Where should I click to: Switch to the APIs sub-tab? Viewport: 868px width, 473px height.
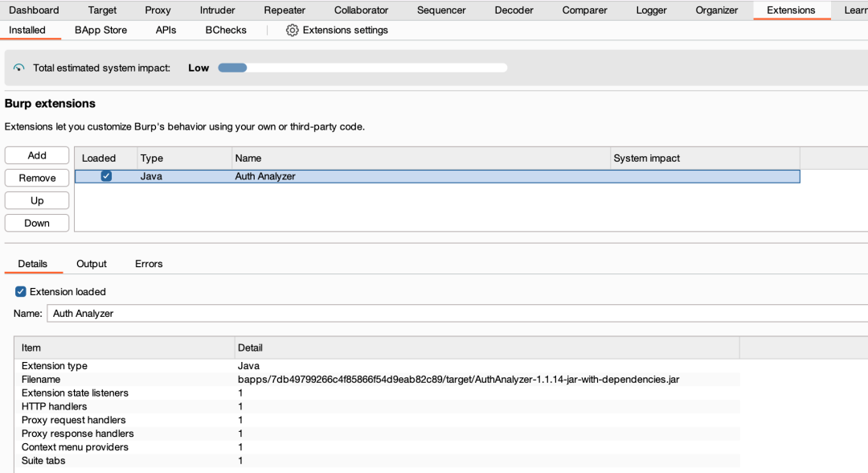(166, 31)
